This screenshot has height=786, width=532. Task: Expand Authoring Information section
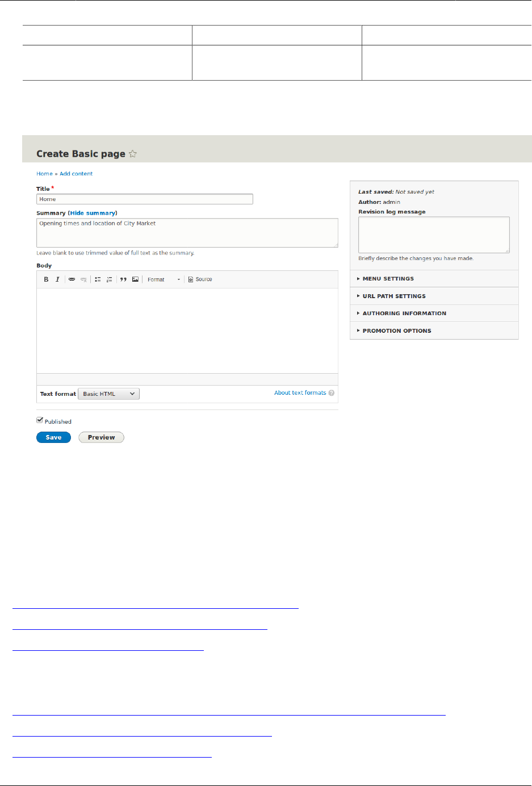(x=404, y=313)
